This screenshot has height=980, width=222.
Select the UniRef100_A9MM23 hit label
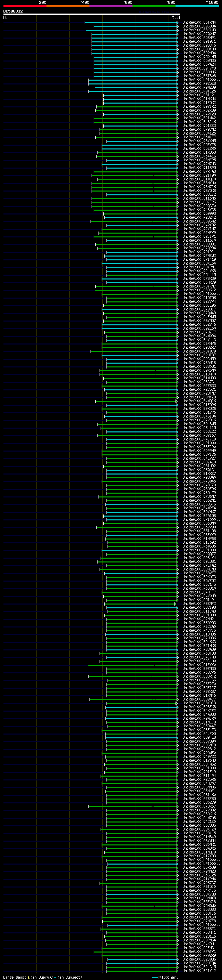[199, 871]
